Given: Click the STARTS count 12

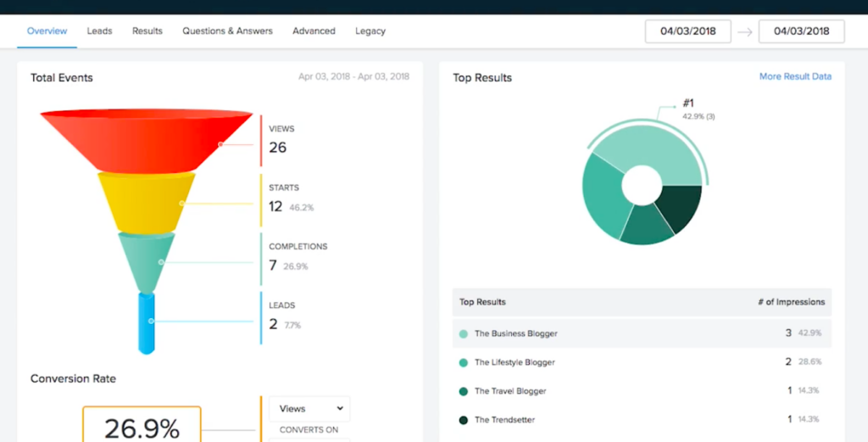Looking at the screenshot, I should point(275,207).
